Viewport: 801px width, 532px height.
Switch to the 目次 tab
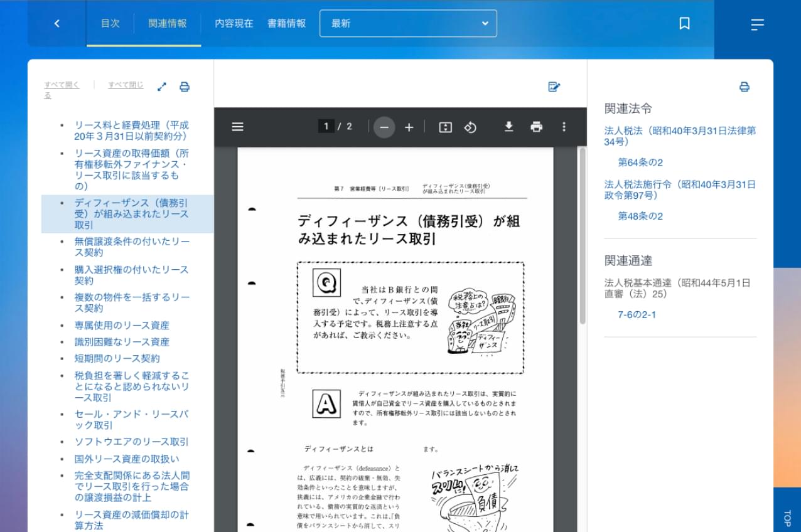(x=110, y=23)
